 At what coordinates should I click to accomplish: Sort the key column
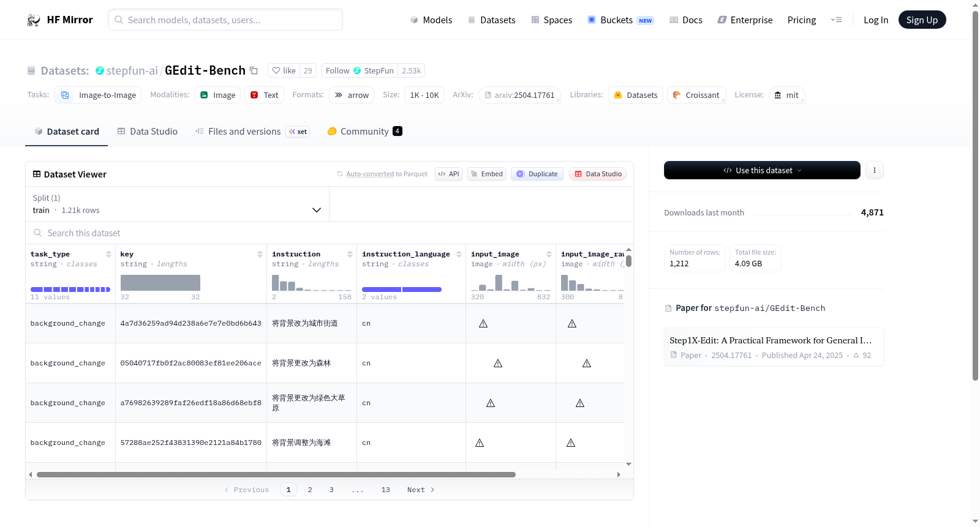click(260, 254)
